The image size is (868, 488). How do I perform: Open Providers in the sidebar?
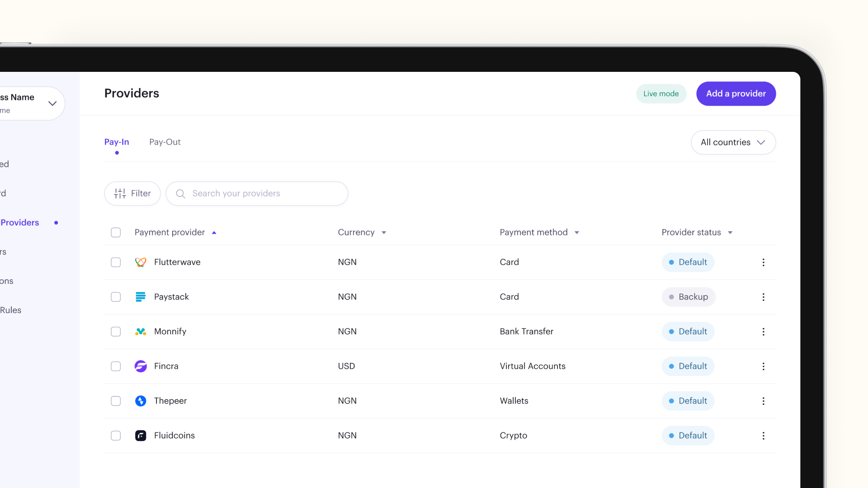tap(20, 222)
